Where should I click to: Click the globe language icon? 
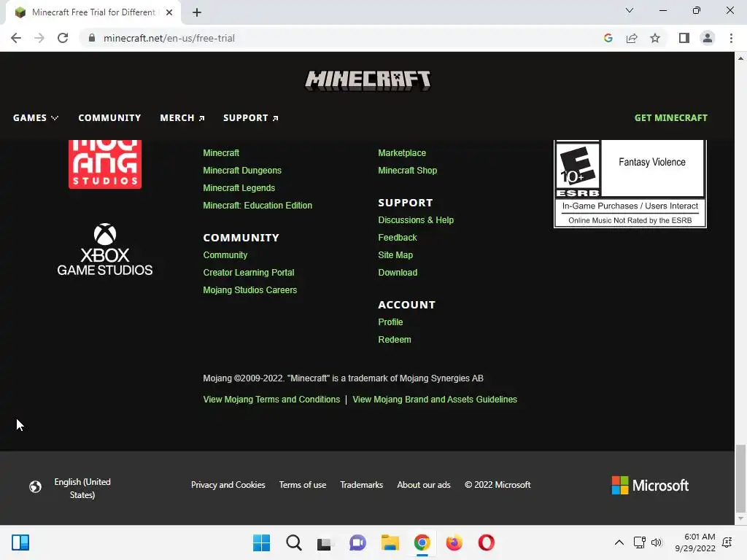tap(35, 486)
